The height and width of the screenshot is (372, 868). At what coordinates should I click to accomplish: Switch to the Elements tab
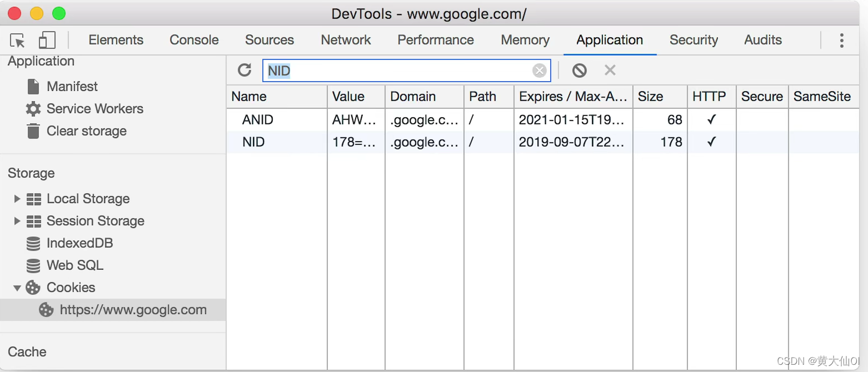(116, 40)
